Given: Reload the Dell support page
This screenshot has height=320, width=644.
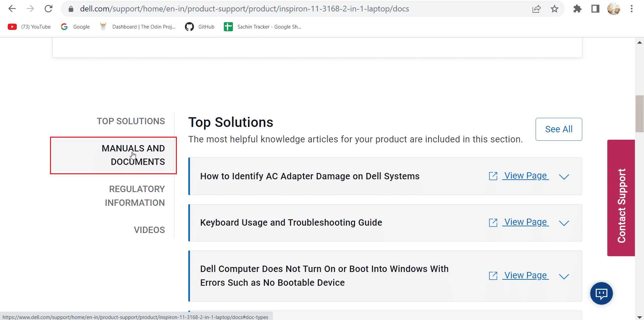Looking at the screenshot, I should 49,9.
